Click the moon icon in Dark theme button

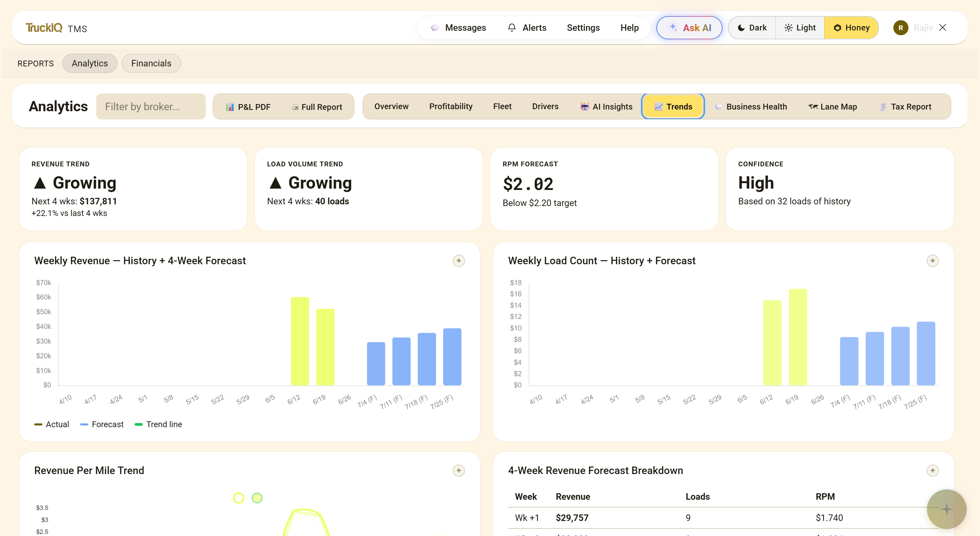741,28
